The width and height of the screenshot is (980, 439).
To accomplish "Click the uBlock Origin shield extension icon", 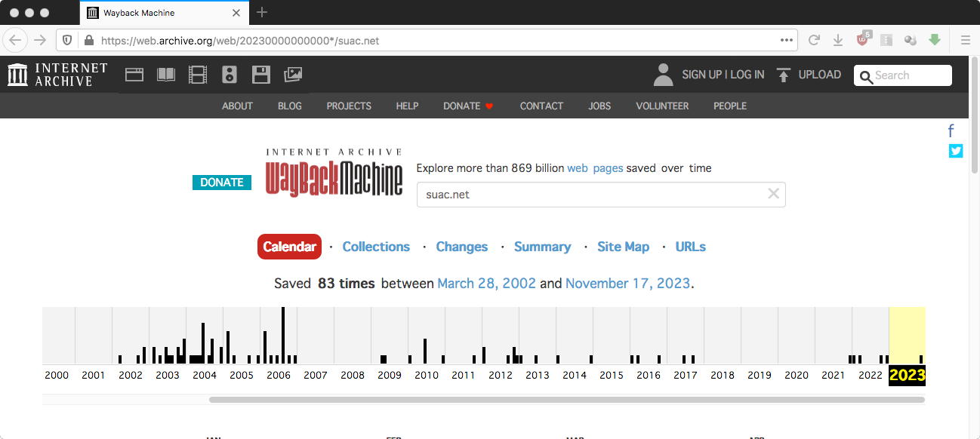I will coord(864,39).
